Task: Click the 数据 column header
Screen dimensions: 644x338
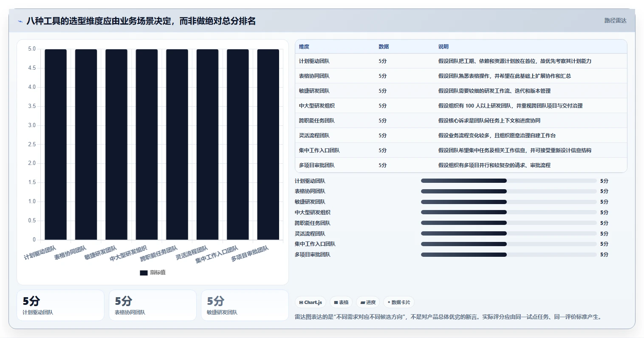Action: tap(384, 47)
